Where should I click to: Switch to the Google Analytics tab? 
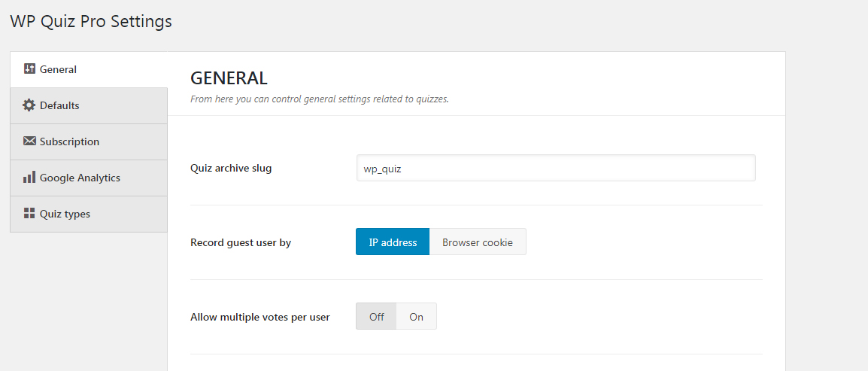(89, 178)
